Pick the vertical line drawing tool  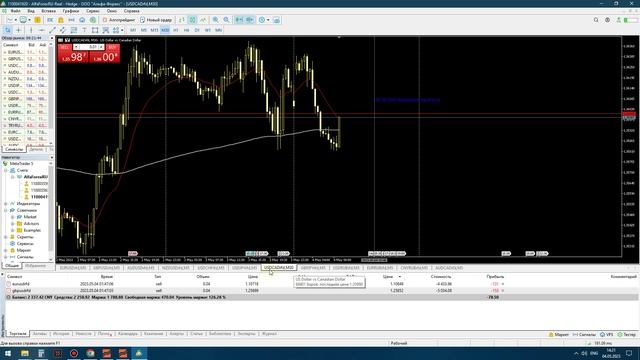(31, 30)
